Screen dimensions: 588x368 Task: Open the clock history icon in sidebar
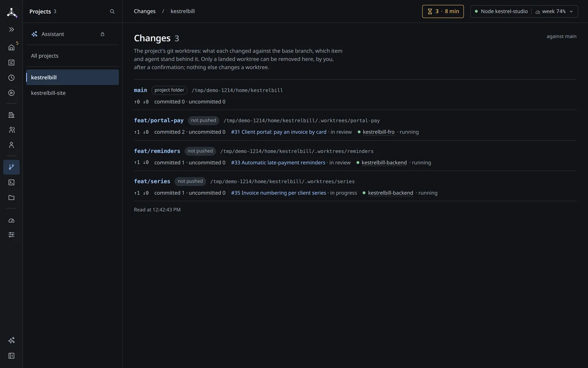click(x=11, y=78)
